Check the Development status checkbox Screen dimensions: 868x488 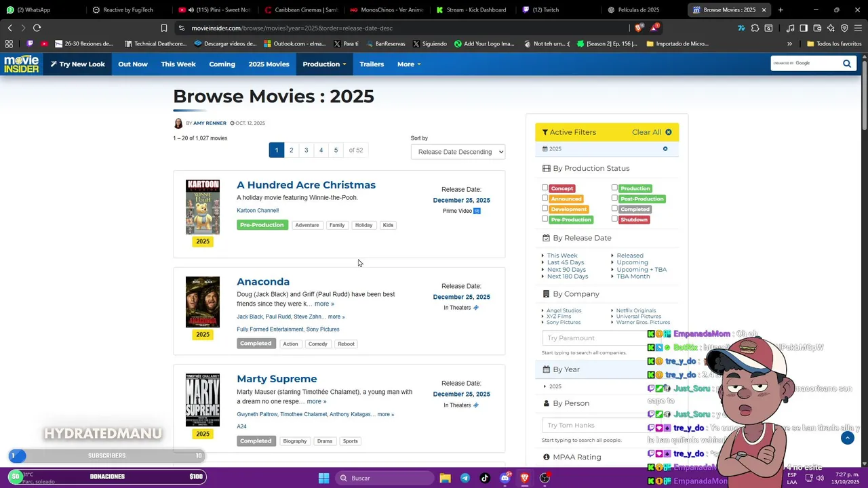pyautogui.click(x=545, y=209)
